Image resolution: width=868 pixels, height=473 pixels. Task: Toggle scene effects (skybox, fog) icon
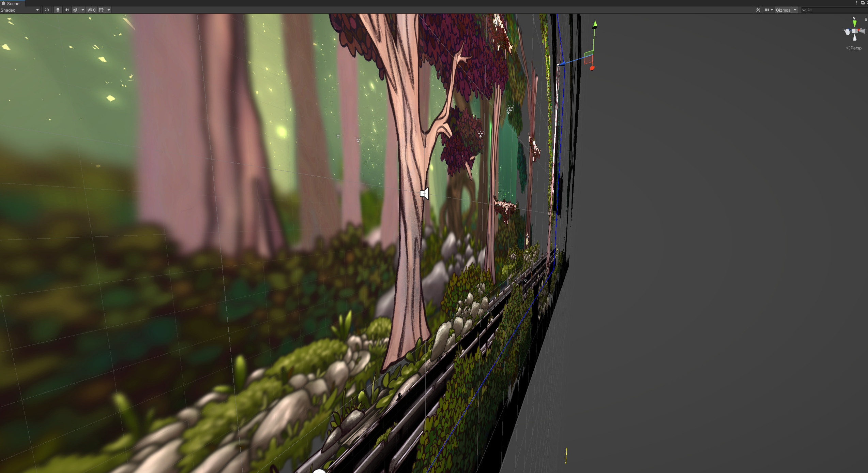75,10
